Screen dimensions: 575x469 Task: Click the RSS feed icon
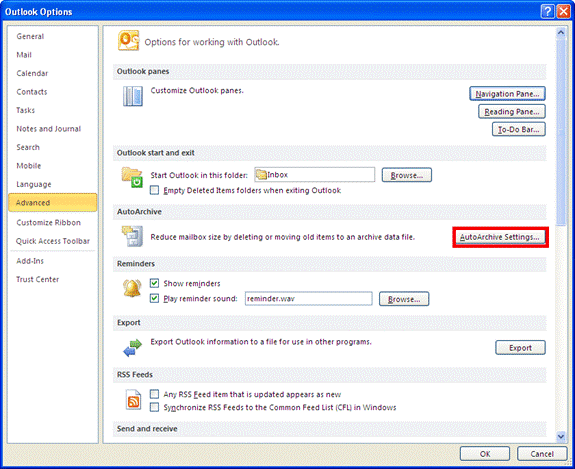point(133,401)
